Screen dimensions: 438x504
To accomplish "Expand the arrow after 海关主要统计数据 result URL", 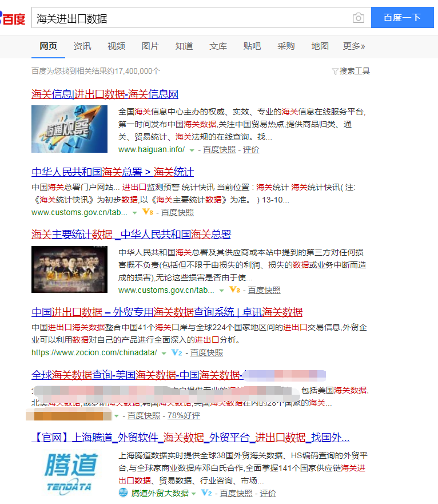I will pyautogui.click(x=221, y=291).
